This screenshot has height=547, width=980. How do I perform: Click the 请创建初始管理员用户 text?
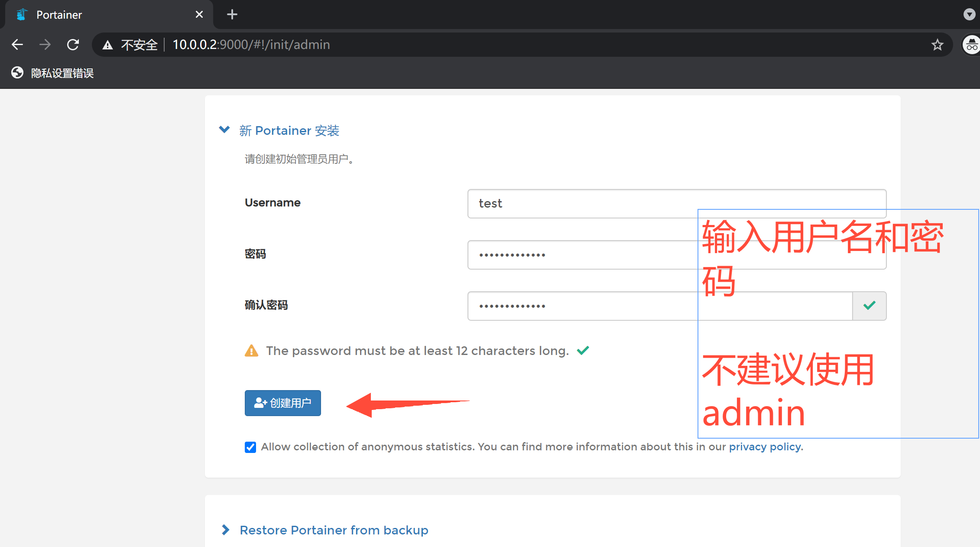(x=299, y=159)
